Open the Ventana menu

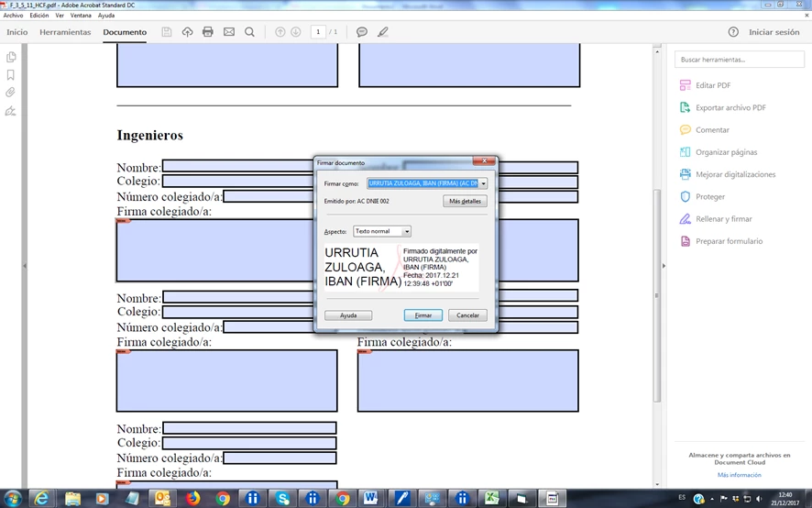tap(81, 16)
